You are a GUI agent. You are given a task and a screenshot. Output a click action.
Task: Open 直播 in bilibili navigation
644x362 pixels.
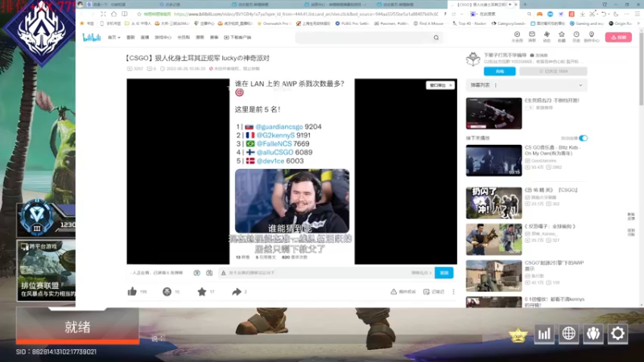[x=145, y=37]
